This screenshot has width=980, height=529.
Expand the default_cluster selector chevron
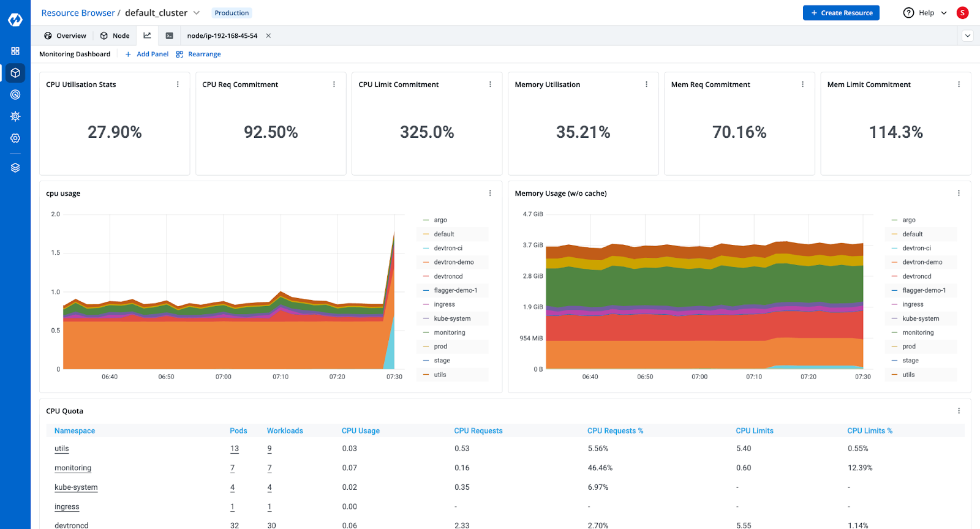coord(197,13)
